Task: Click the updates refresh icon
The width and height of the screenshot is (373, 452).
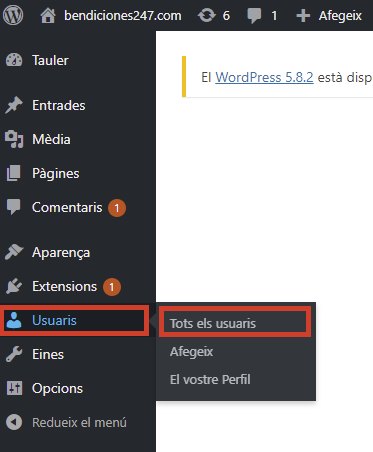Action: [x=206, y=15]
